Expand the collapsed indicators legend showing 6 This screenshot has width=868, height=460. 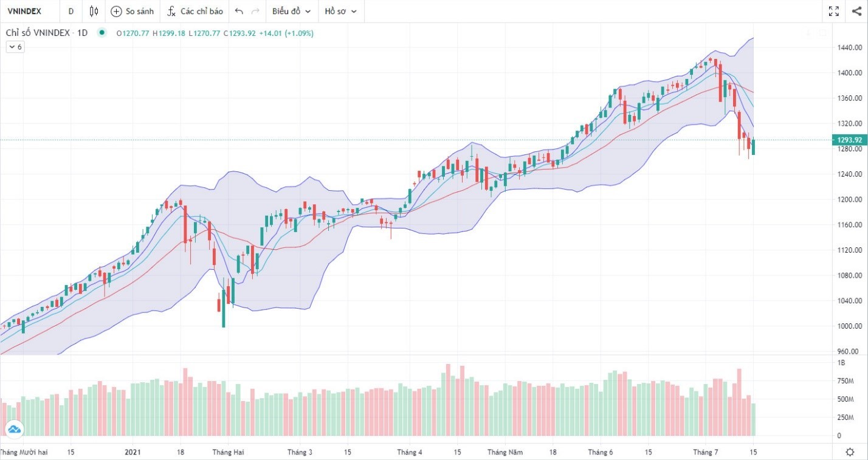point(15,47)
